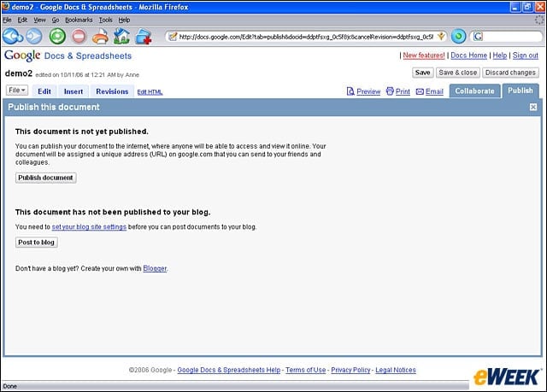
Task: Click the Edit HTML link
Action: [150, 92]
